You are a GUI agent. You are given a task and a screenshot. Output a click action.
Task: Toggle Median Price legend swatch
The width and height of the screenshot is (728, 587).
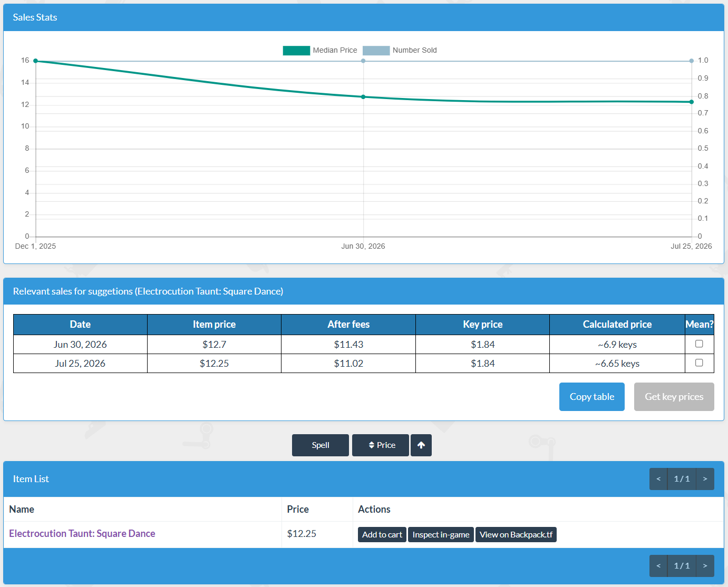(296, 51)
